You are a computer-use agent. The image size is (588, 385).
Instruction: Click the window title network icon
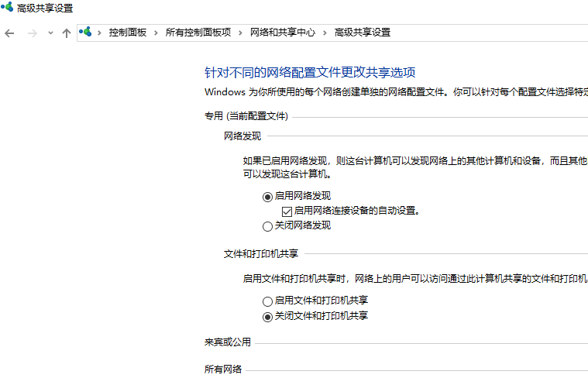point(7,7)
